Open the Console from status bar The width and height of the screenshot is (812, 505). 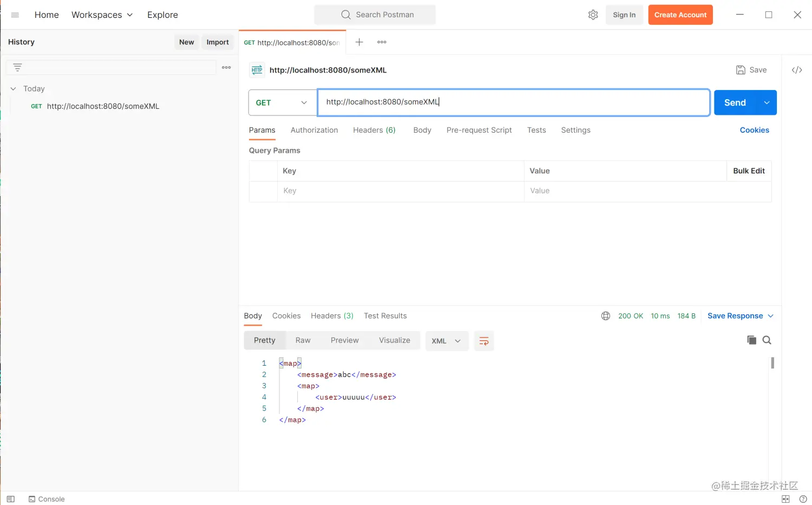tap(47, 499)
